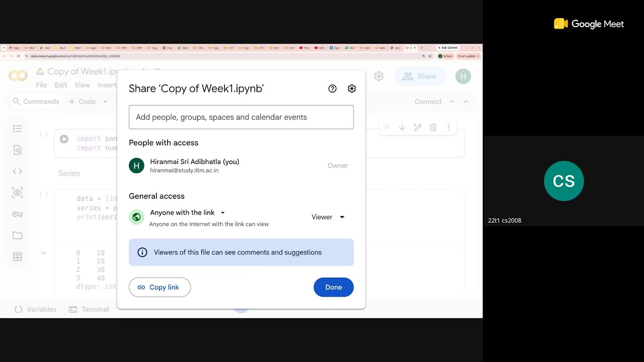Collapse the header with caret icon

pos(466,102)
